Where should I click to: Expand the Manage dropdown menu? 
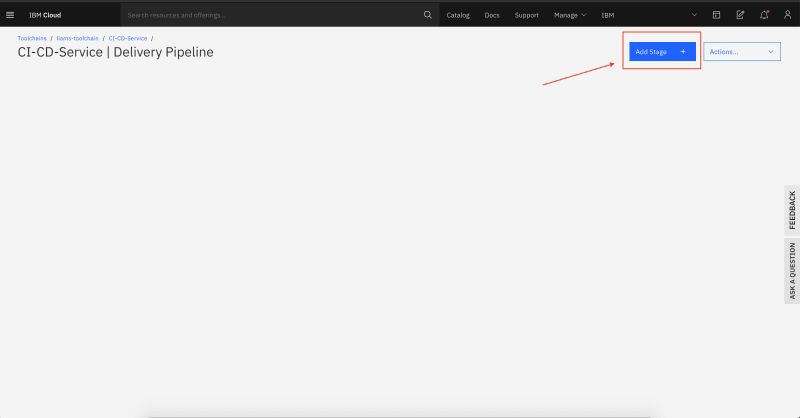(x=570, y=15)
